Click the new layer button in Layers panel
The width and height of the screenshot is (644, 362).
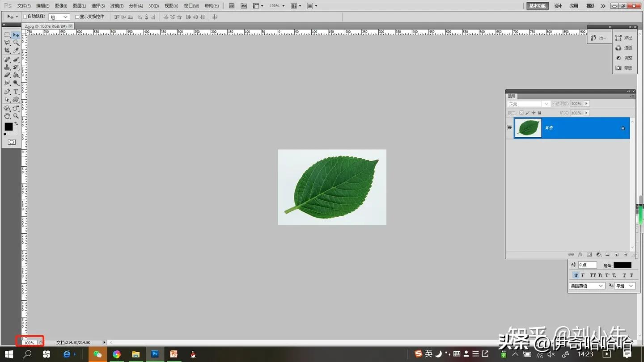pyautogui.click(x=616, y=254)
